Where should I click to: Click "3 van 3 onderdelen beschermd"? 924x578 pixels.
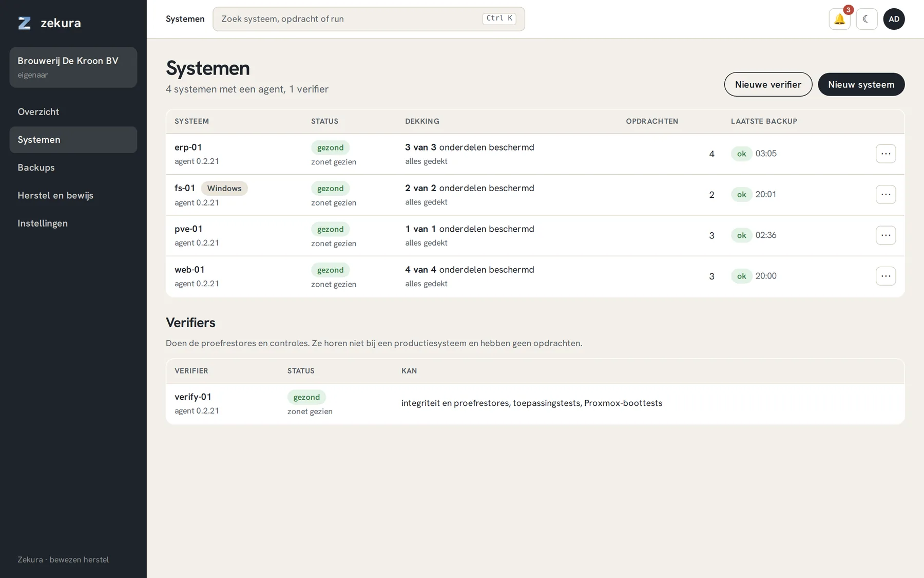[x=470, y=147]
